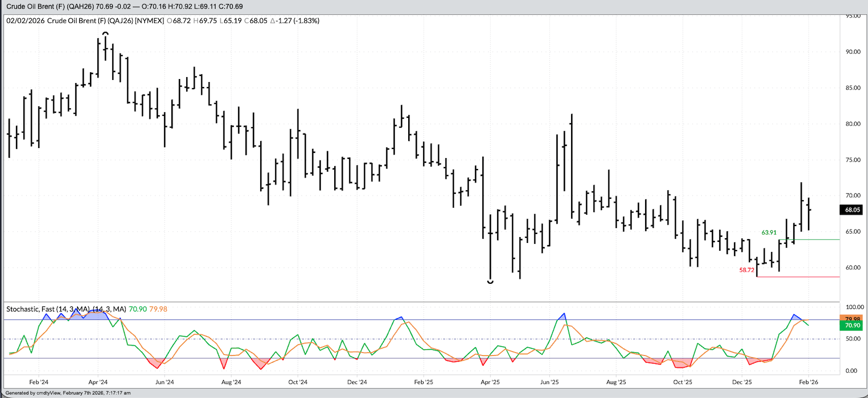Click the black 68.05 current price tag
The height and width of the screenshot is (398, 868).
point(851,210)
